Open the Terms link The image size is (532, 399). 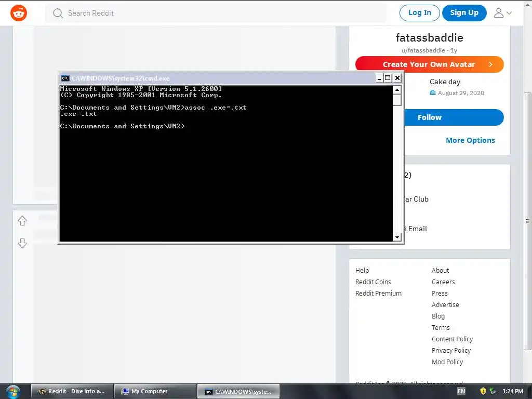[x=441, y=328]
